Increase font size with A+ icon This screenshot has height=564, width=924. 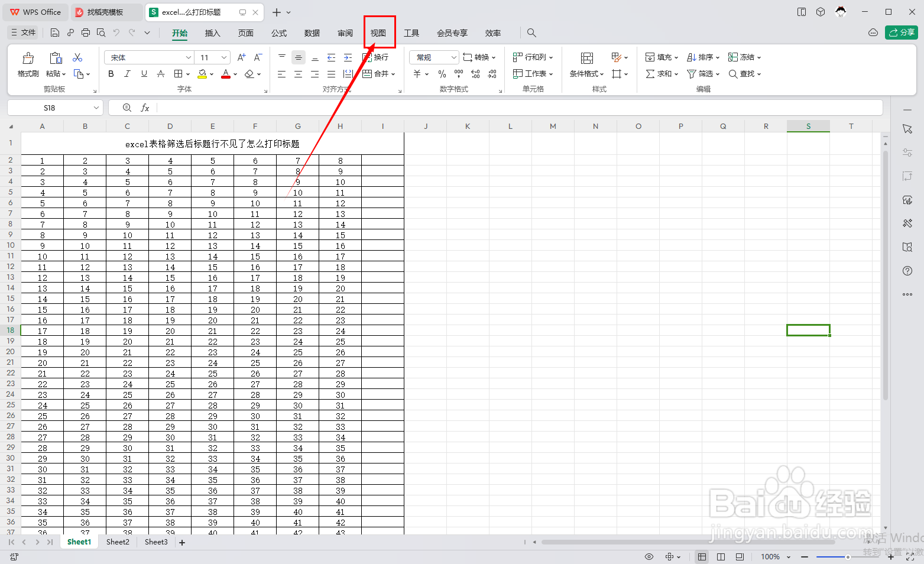[241, 57]
